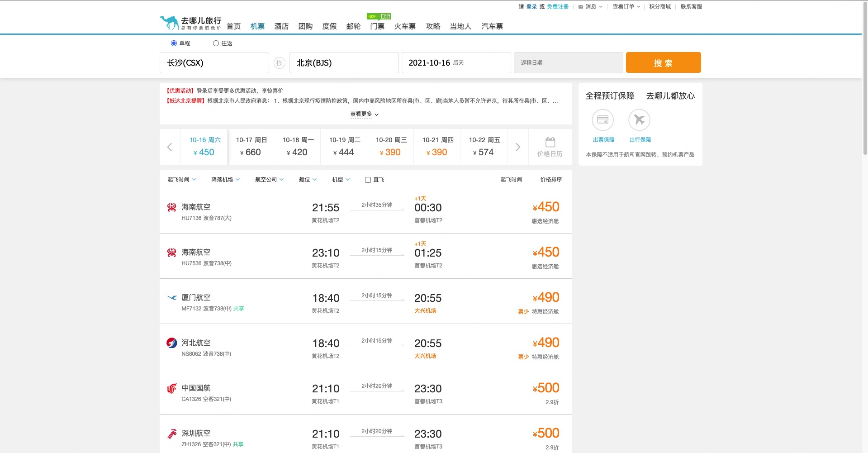Screen dimensions: 868x453
Task: Open 火车票 train tickets tab
Action: 405,26
